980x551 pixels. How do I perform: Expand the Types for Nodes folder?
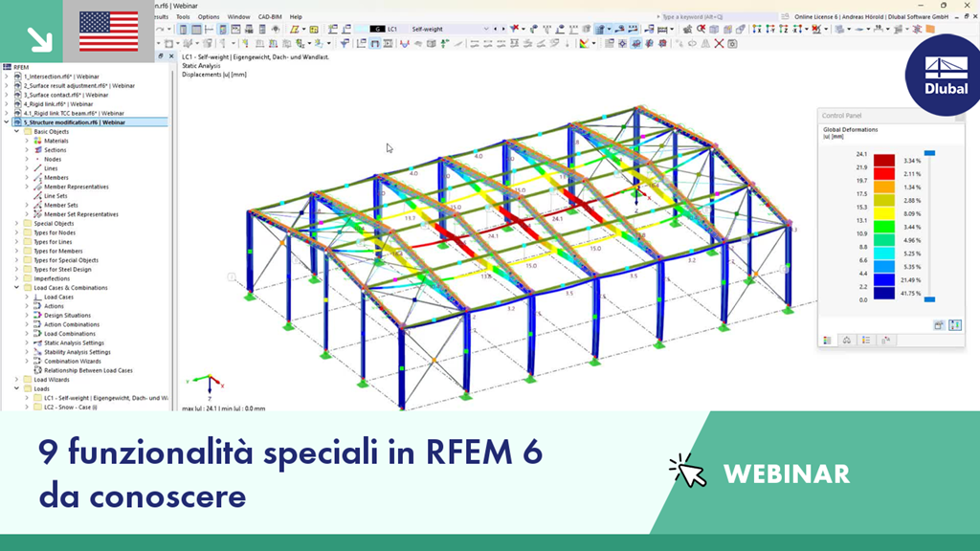click(17, 232)
